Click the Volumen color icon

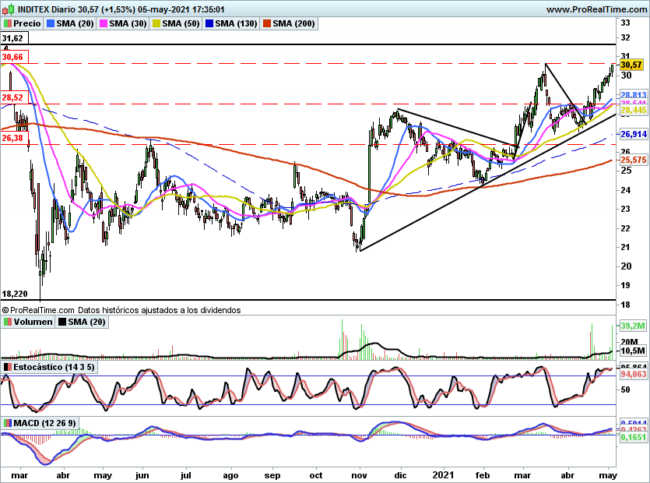point(7,322)
